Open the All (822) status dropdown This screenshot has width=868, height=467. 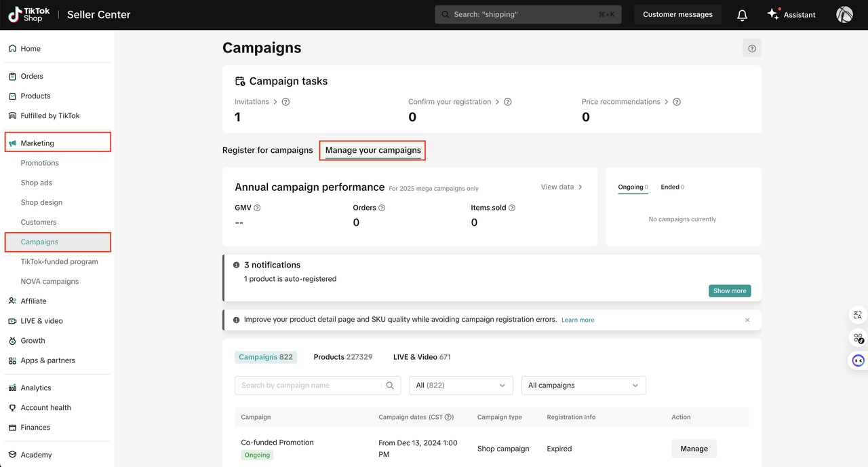tap(460, 386)
